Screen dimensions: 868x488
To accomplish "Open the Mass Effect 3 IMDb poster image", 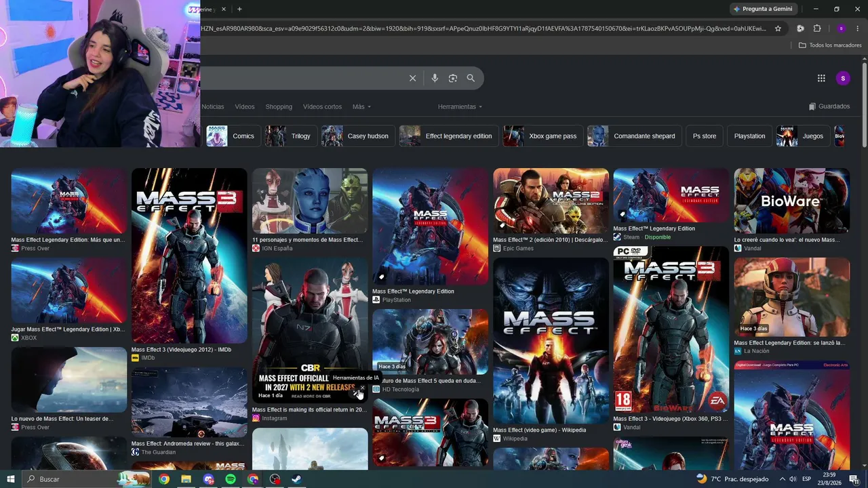I will (189, 256).
